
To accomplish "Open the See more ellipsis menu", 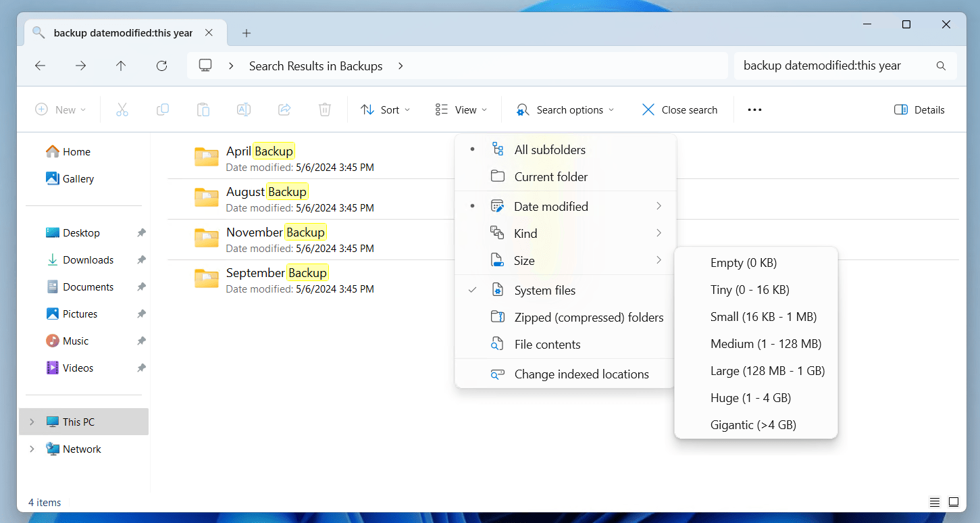I will (754, 109).
